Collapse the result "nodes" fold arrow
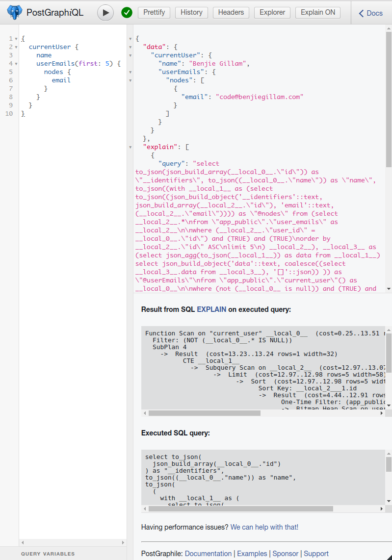Viewport: 392px width, 560px height. click(x=131, y=80)
